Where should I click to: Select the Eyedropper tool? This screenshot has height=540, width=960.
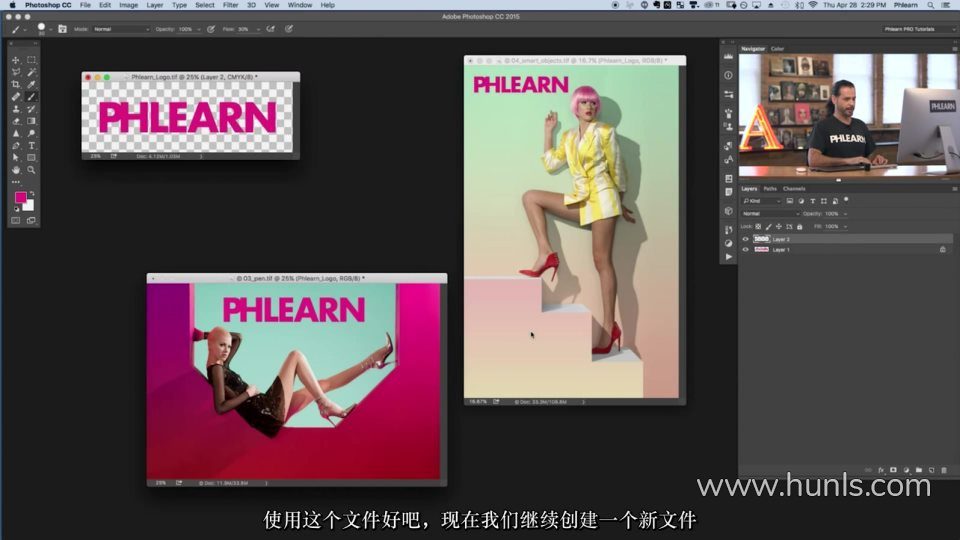[31, 84]
